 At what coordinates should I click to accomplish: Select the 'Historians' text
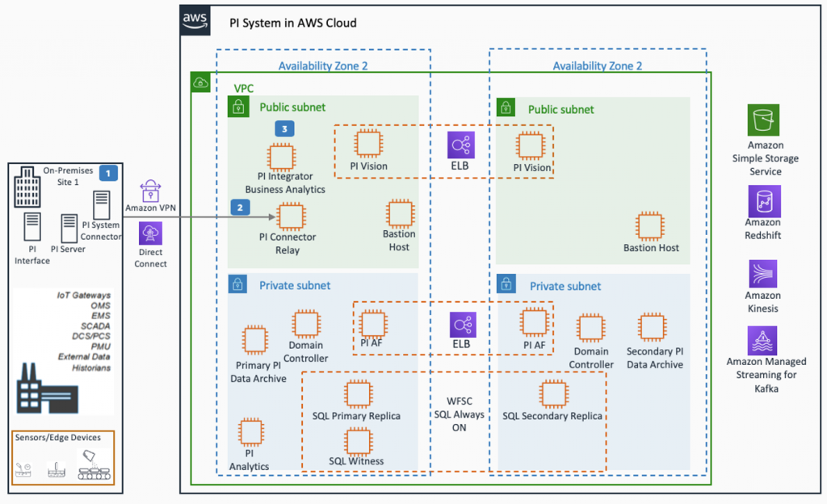click(x=91, y=367)
